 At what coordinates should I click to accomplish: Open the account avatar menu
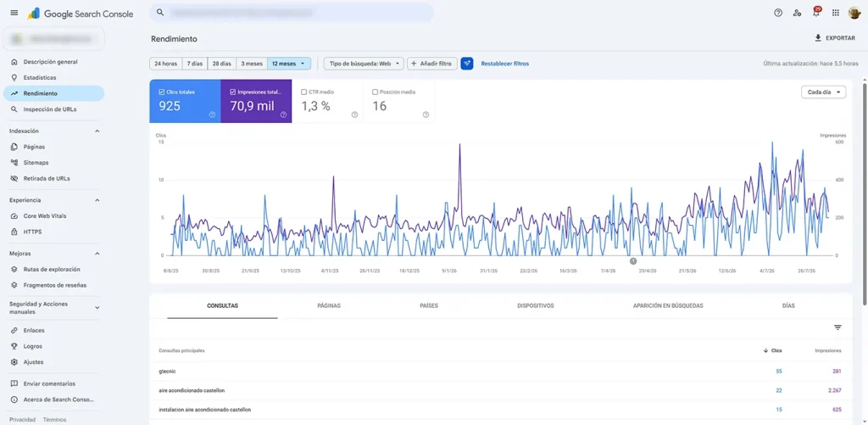pos(854,13)
